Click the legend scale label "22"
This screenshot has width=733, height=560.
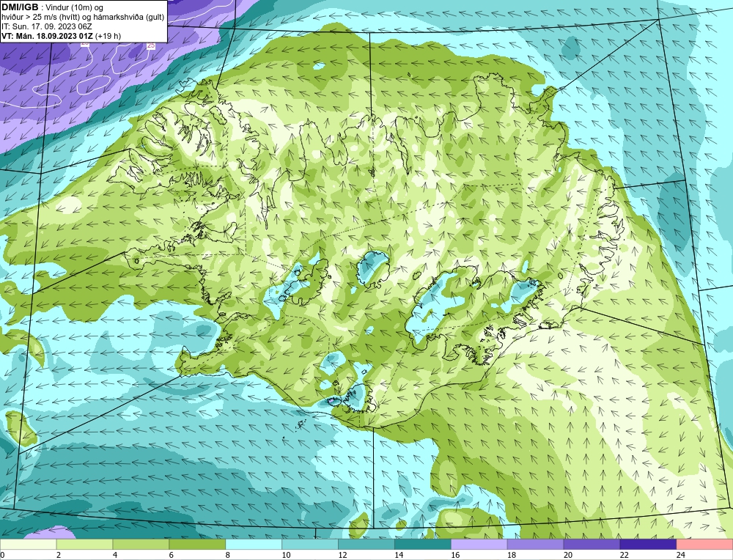pyautogui.click(x=625, y=555)
